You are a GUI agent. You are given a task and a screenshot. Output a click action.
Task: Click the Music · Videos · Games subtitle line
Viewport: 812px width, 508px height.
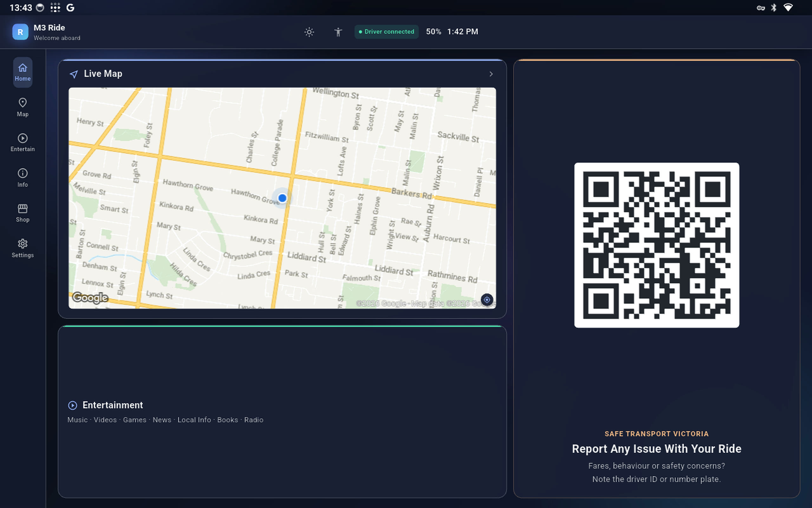(165, 420)
